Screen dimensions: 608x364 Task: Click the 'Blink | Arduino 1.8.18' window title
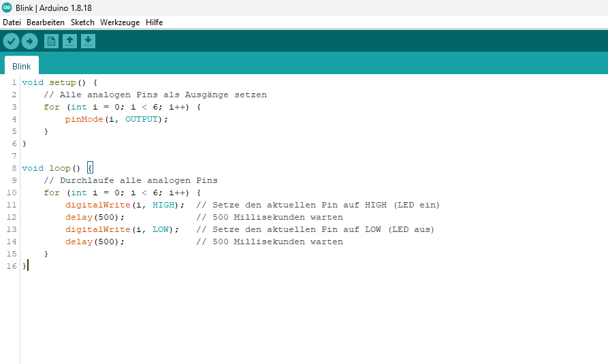(54, 7)
